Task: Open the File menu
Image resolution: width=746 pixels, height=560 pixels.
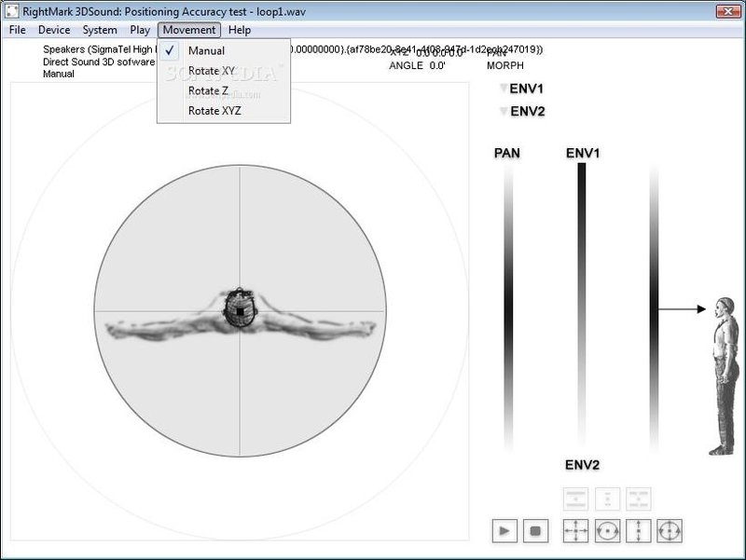Action: (18, 30)
